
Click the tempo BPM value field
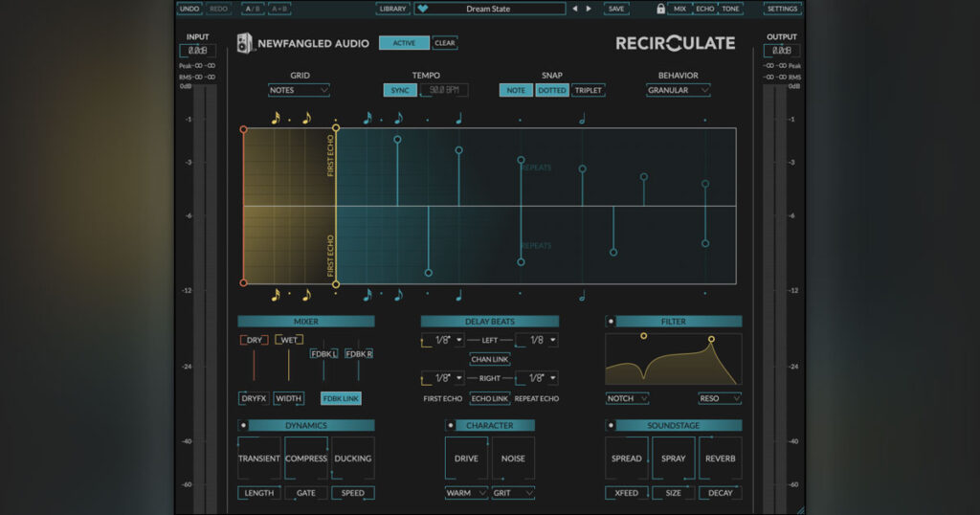444,90
